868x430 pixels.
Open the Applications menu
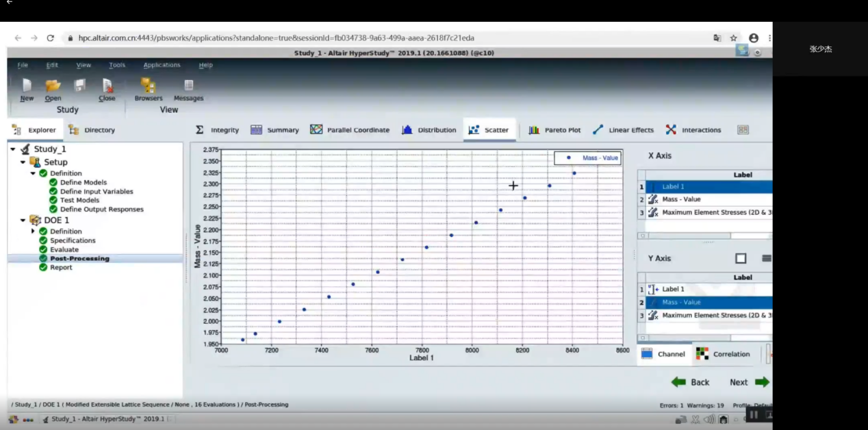[x=162, y=65]
